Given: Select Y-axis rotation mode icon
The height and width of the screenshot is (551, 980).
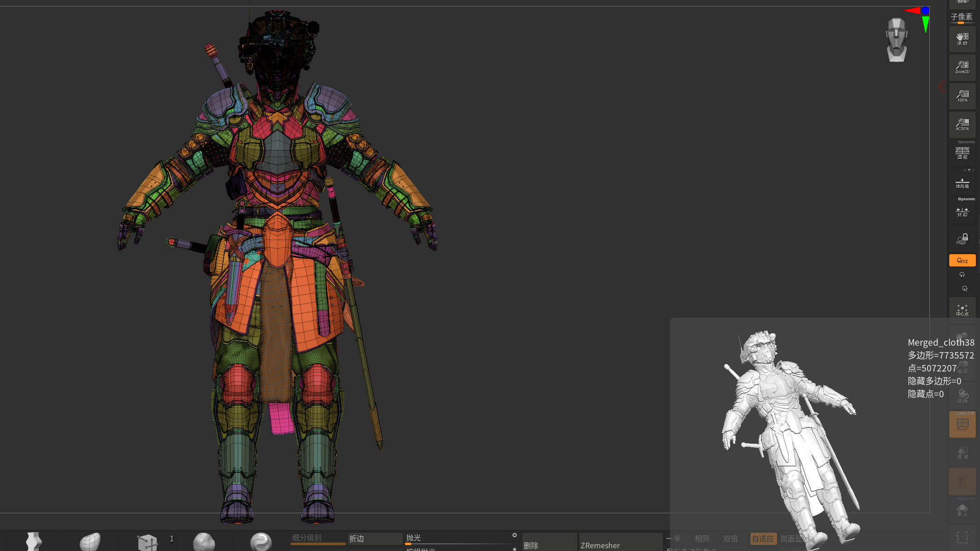Looking at the screenshot, I should [962, 275].
